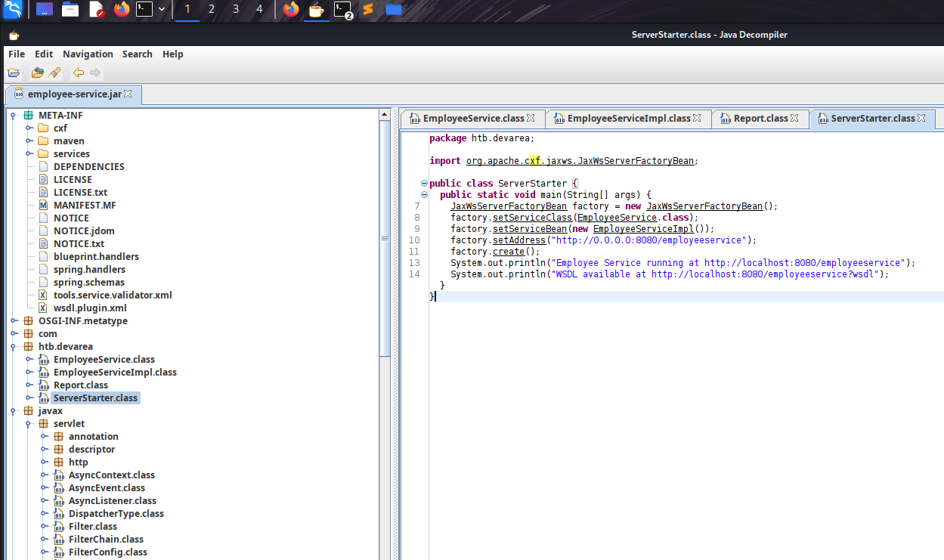Click the Forward arrow toolbar icon

[x=95, y=73]
